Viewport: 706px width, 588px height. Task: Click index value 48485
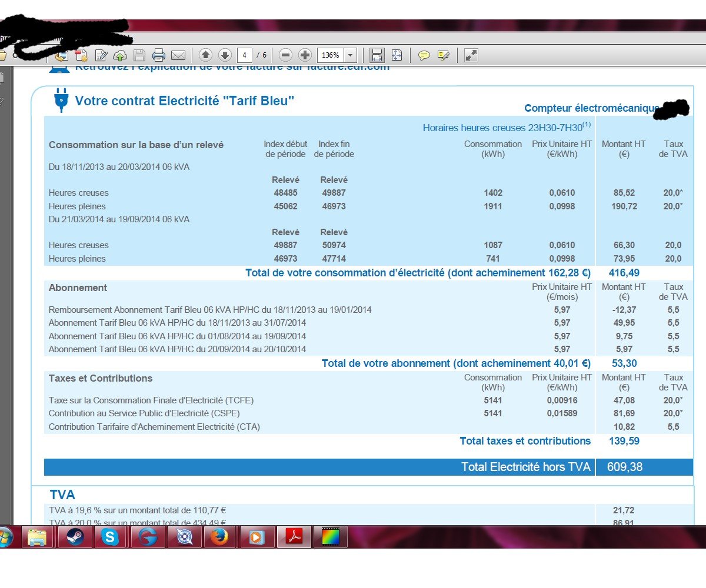click(x=285, y=193)
